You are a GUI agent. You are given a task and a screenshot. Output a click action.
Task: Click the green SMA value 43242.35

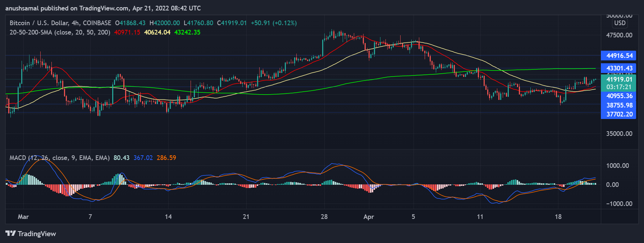coord(187,32)
